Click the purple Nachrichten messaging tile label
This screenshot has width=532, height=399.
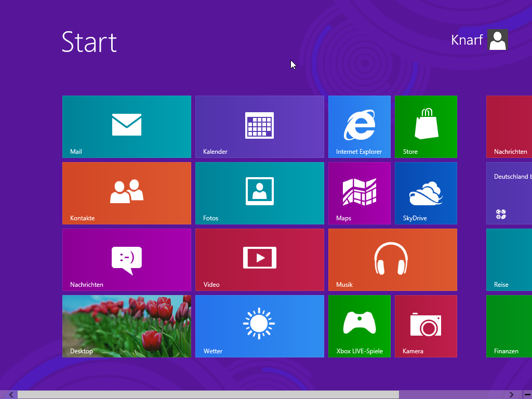[87, 285]
